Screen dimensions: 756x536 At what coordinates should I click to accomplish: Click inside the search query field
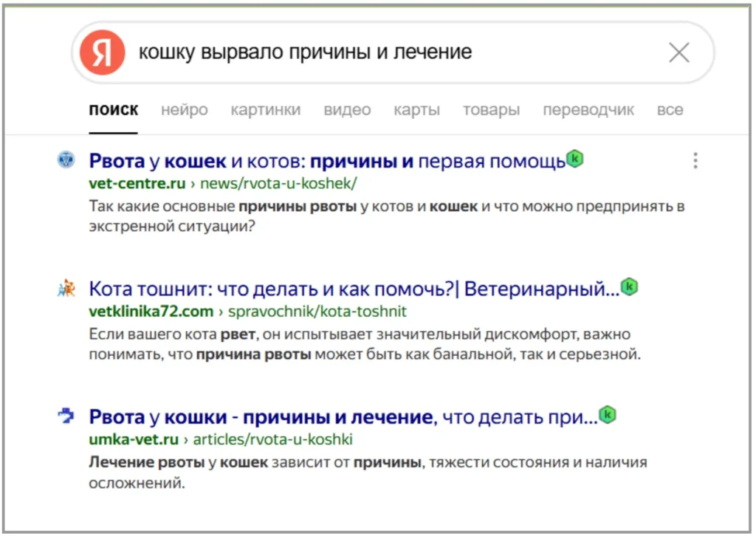click(x=393, y=52)
